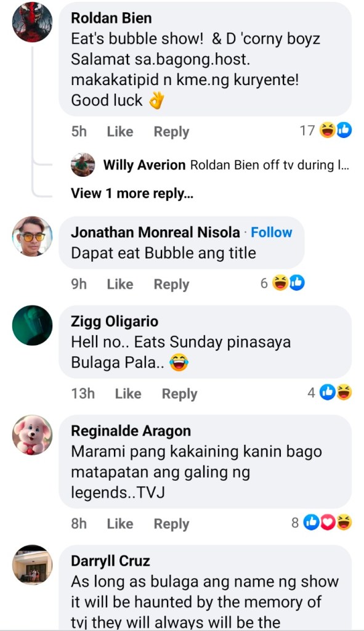
Task: Open Reginalde Aragon's pink puppy avatar
Action: (32, 435)
